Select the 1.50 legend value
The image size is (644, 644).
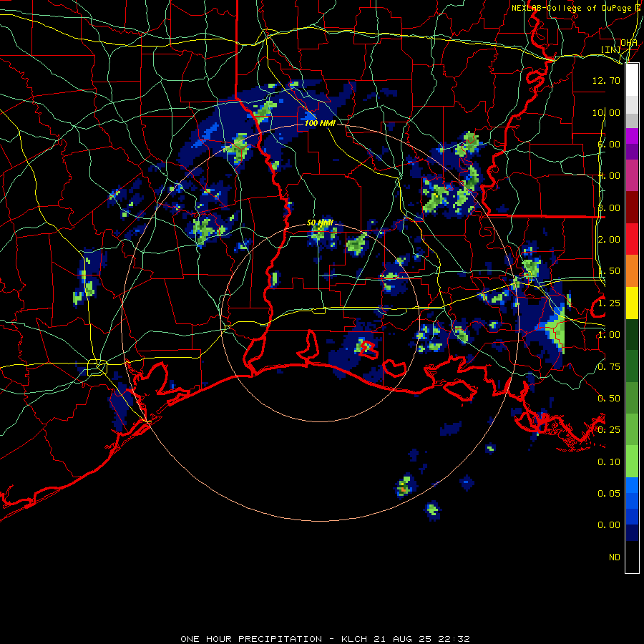[609, 271]
